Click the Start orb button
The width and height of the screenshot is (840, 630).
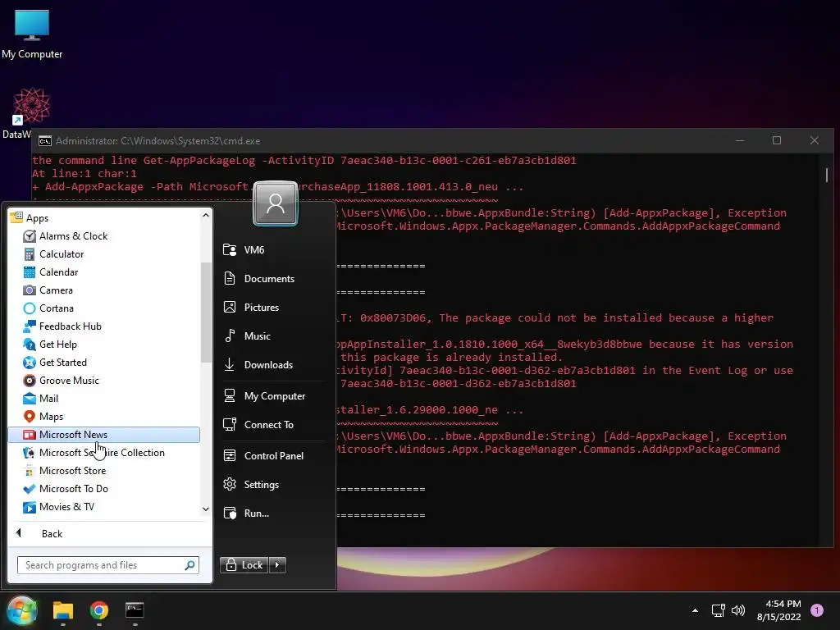(22, 610)
